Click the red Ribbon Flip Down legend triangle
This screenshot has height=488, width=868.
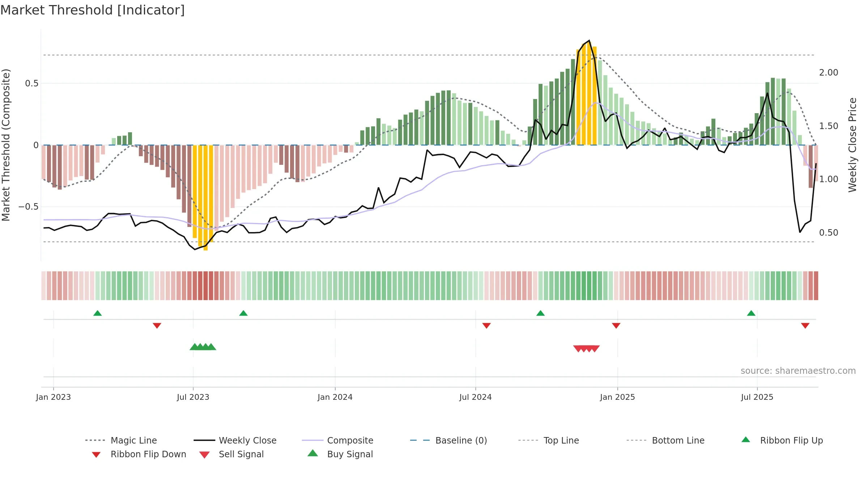(x=96, y=454)
